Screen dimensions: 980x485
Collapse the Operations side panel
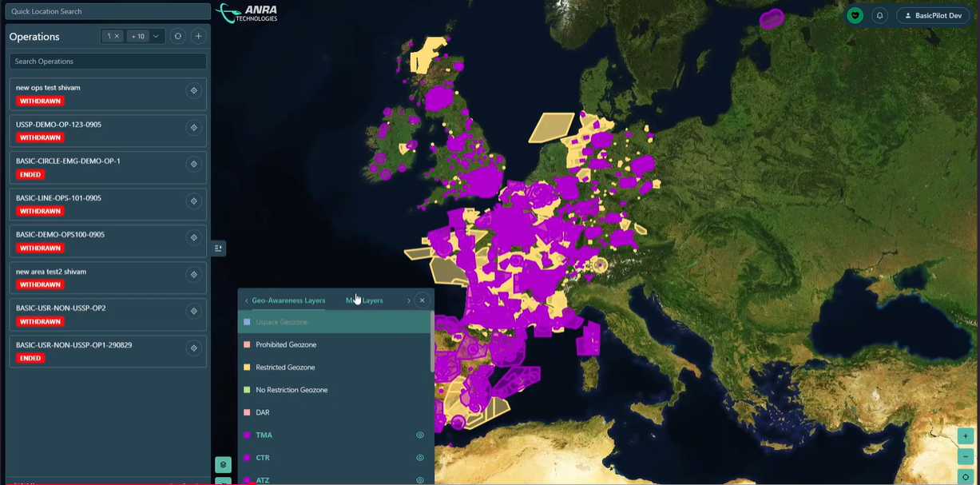click(218, 248)
